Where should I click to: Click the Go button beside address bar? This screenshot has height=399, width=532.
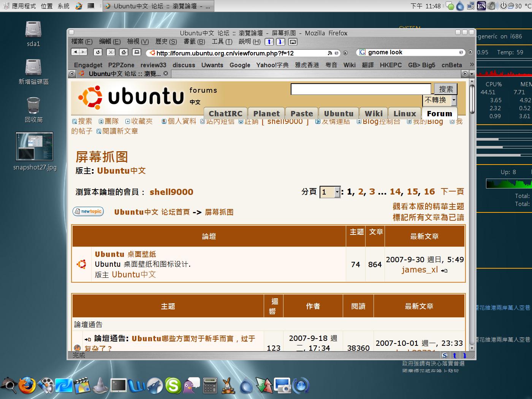(x=345, y=53)
